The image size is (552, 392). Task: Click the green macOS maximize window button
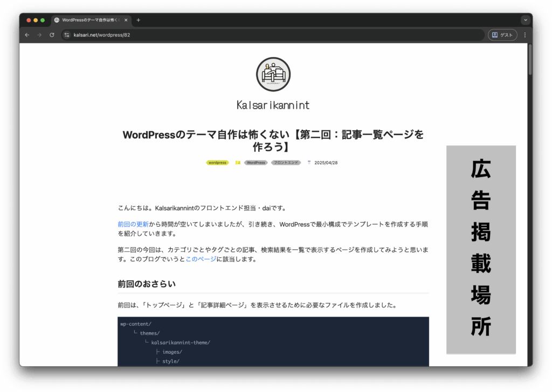click(43, 20)
